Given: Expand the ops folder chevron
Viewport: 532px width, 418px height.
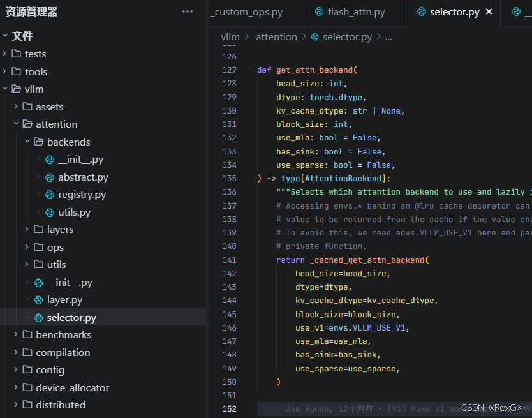Looking at the screenshot, I should [x=27, y=247].
